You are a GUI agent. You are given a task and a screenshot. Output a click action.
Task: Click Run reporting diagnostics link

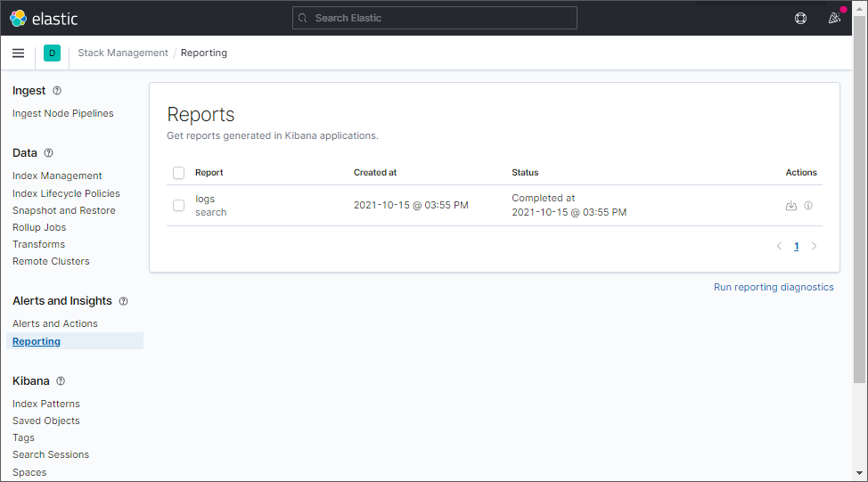[x=774, y=288]
